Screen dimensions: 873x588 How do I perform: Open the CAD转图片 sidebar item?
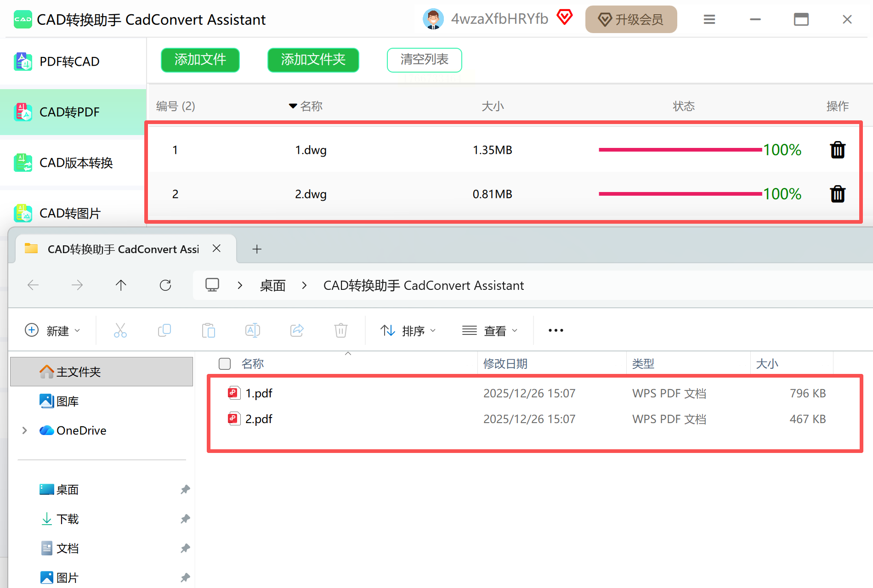73,213
